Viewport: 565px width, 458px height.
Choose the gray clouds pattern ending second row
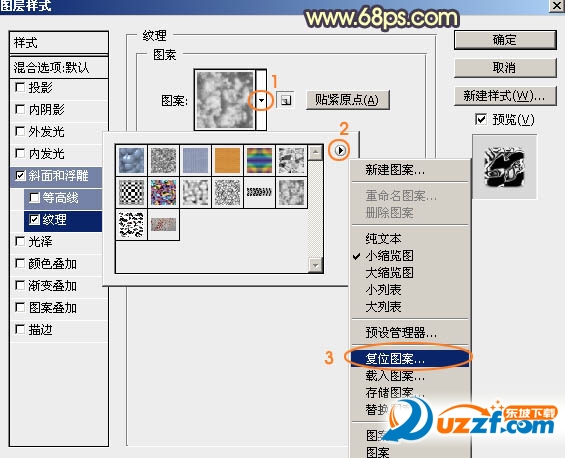[x=291, y=192]
